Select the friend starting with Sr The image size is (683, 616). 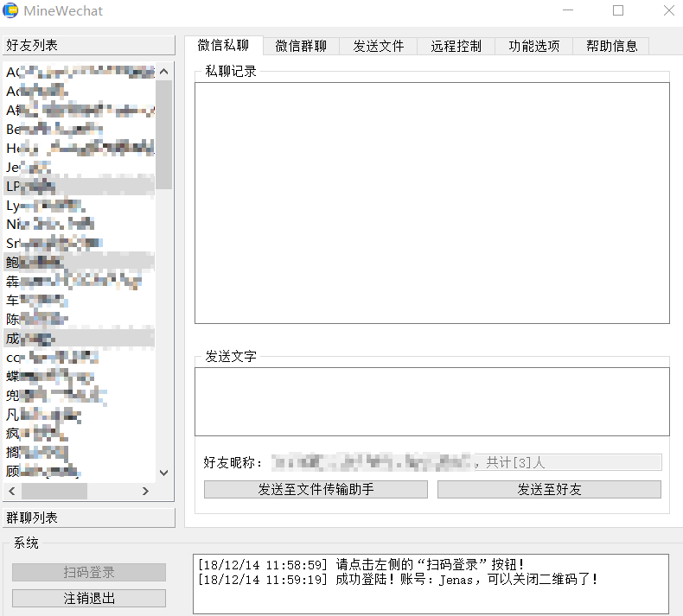pos(80,244)
